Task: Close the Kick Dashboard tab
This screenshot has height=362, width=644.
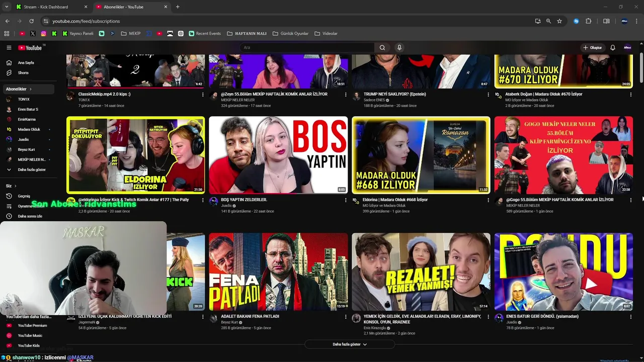Action: [x=86, y=7]
